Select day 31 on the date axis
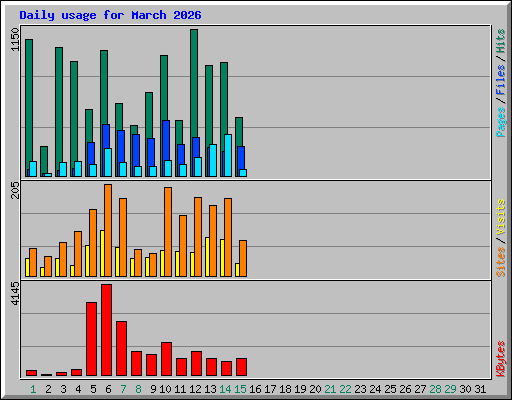This screenshot has width=512, height=400. [x=480, y=389]
